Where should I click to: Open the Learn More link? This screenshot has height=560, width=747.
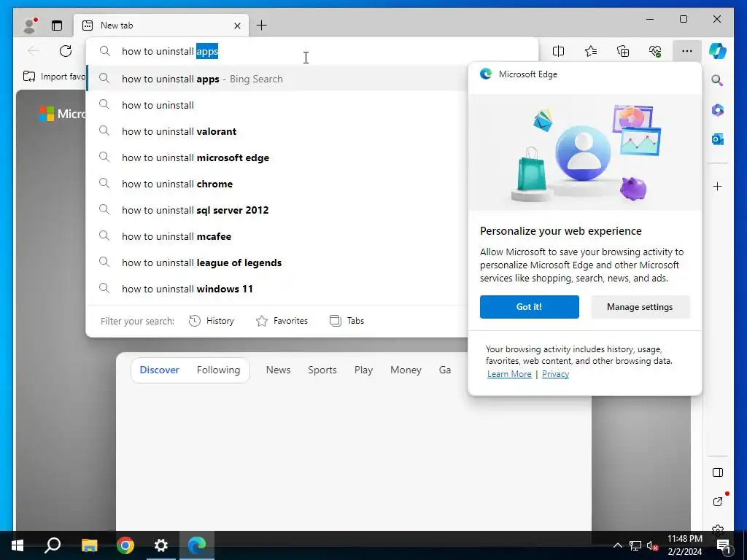coord(509,374)
